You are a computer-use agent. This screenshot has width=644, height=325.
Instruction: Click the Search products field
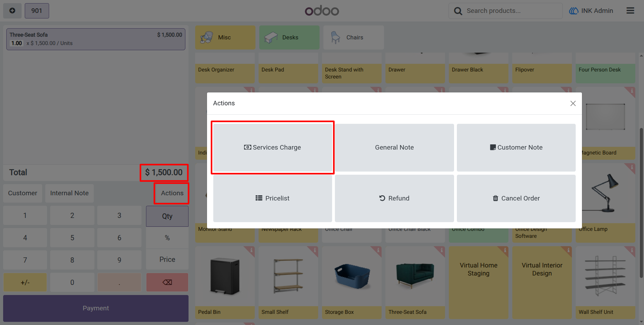tap(505, 11)
